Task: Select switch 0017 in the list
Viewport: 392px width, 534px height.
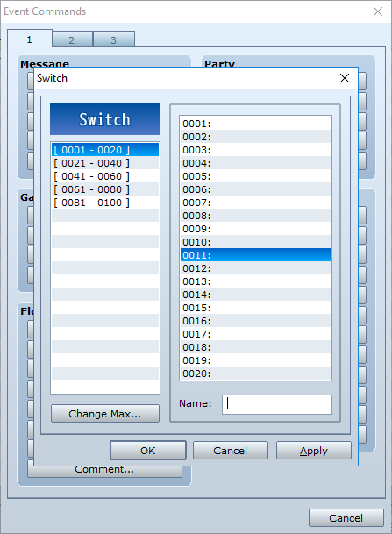Action: tap(255, 334)
